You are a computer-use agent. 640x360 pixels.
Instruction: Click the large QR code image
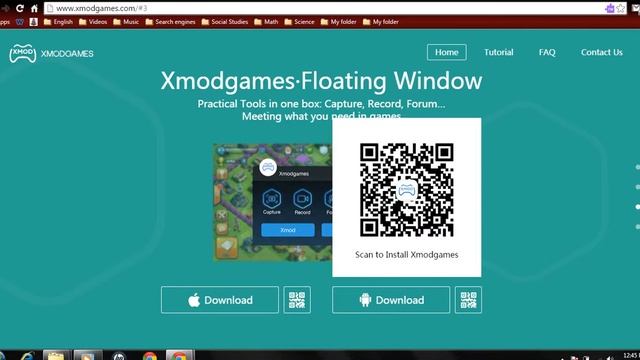[x=407, y=190]
